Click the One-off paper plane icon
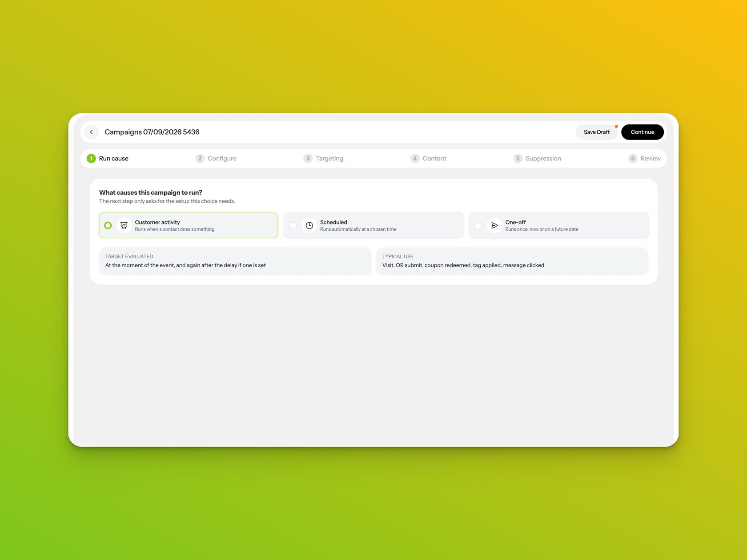 494,225
